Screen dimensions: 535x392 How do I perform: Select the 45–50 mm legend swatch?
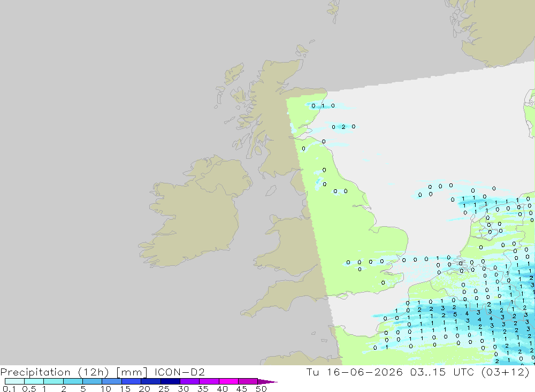[x=248, y=381]
